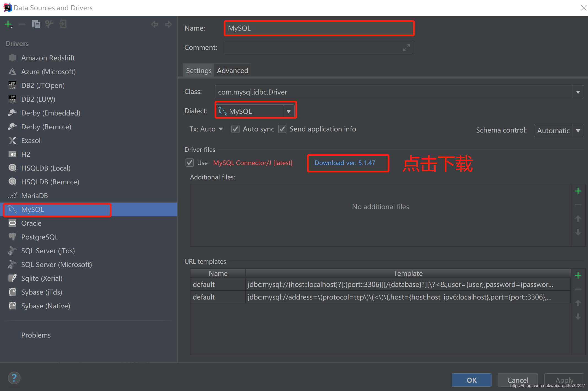This screenshot has width=588, height=391.
Task: Toggle Send application info checkbox
Action: [x=282, y=129]
